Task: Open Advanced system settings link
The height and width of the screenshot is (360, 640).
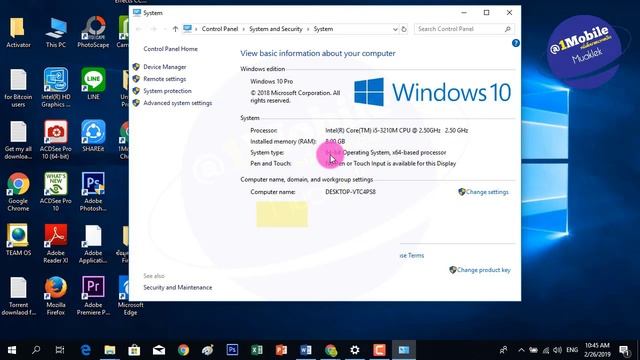Action: click(178, 103)
